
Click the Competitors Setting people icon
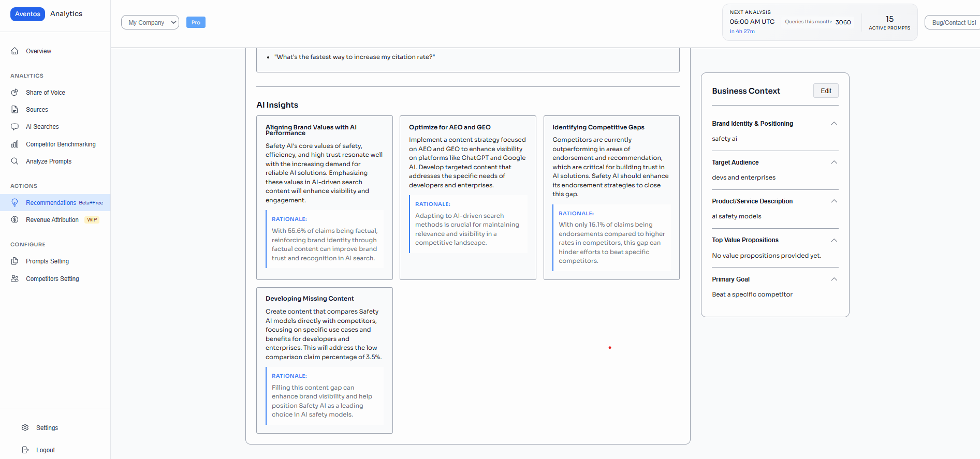tap(15, 279)
